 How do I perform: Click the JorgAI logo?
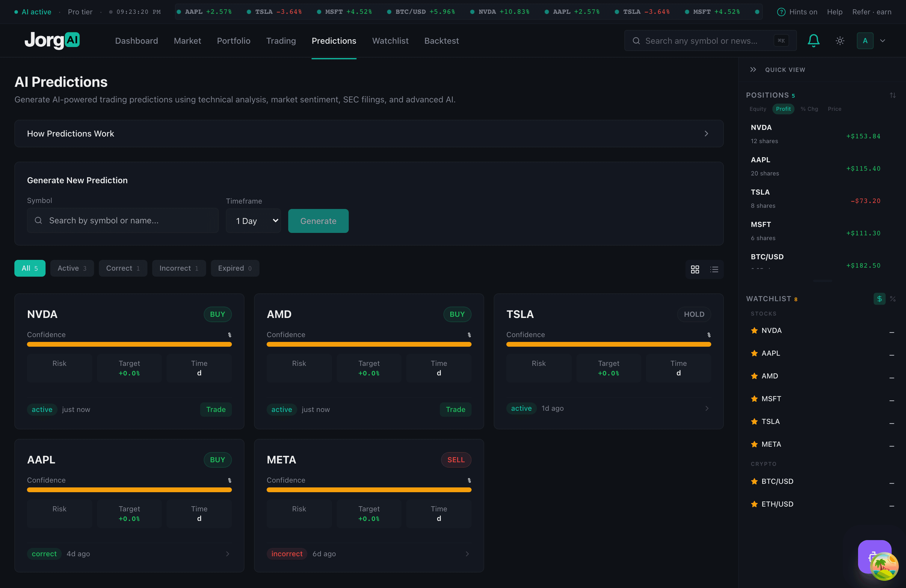pyautogui.click(x=52, y=40)
